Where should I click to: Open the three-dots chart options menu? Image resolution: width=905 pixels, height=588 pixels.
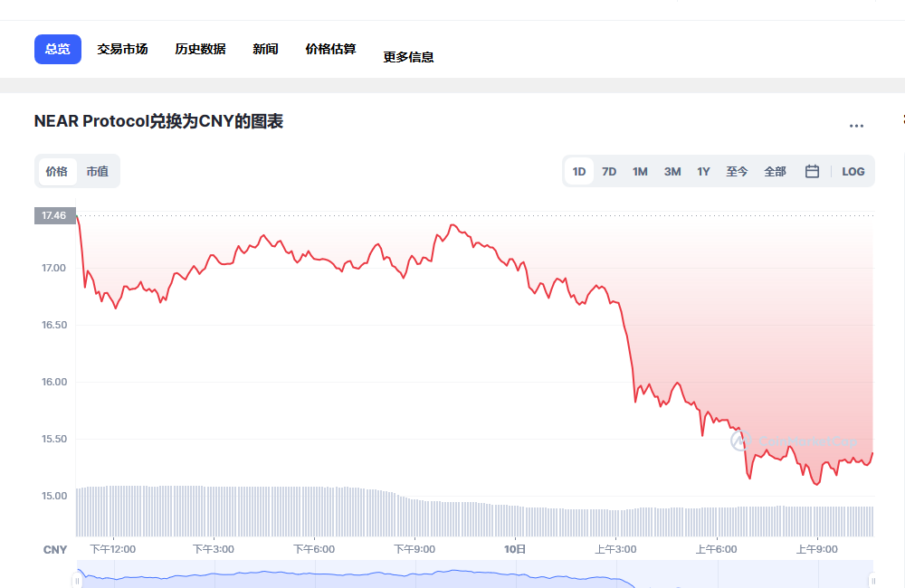[x=856, y=125]
